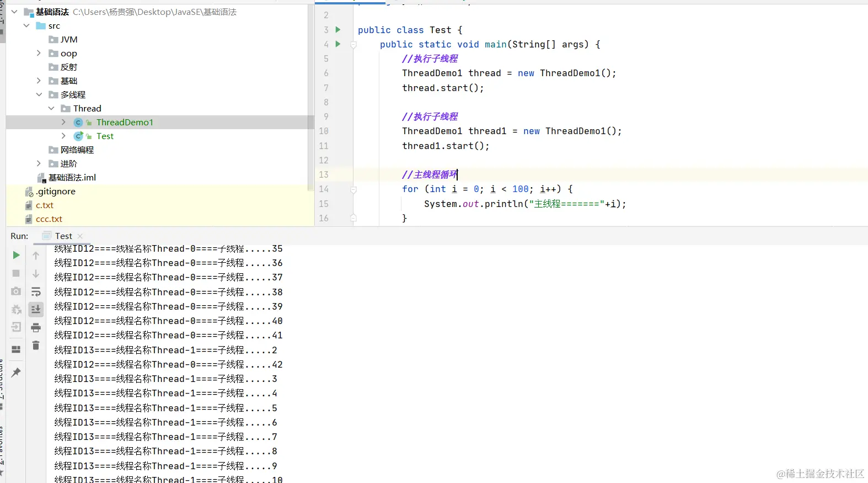Click the Stop process icon in Run panel
The image size is (868, 483).
(x=16, y=273)
